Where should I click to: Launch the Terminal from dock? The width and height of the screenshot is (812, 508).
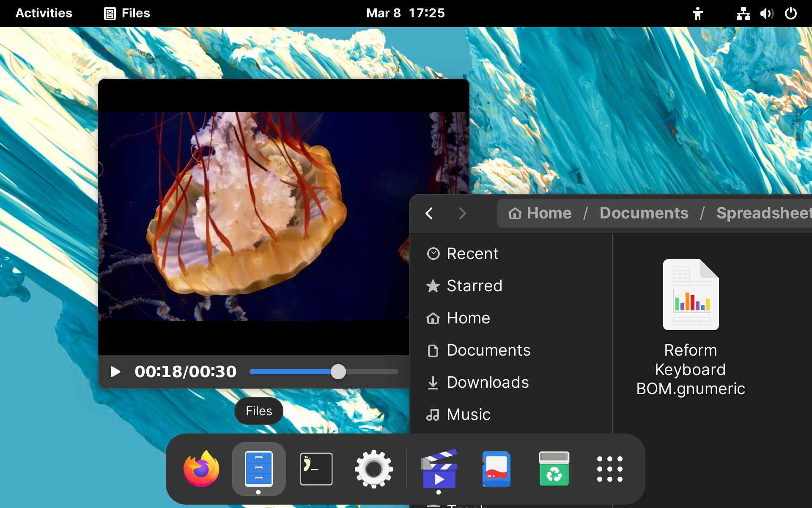tap(316, 469)
